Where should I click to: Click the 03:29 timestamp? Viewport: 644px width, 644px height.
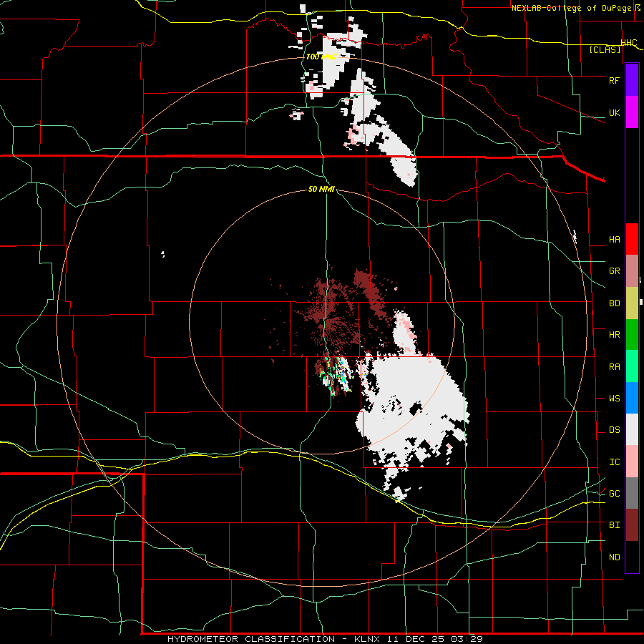point(467,639)
